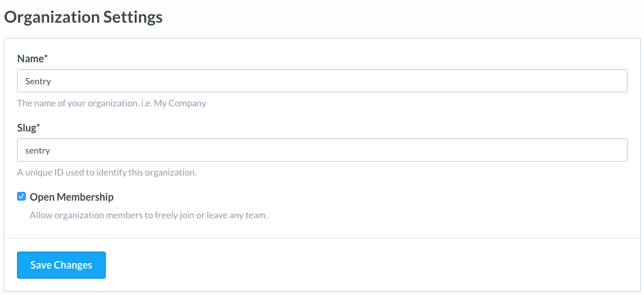644x295 pixels.
Task: Click into the Slug text field
Action: pos(322,150)
